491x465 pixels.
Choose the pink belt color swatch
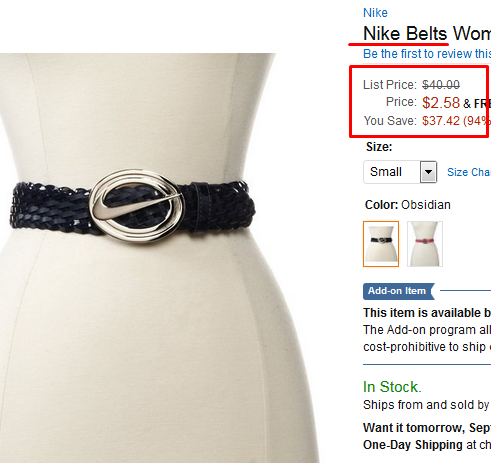(x=425, y=244)
